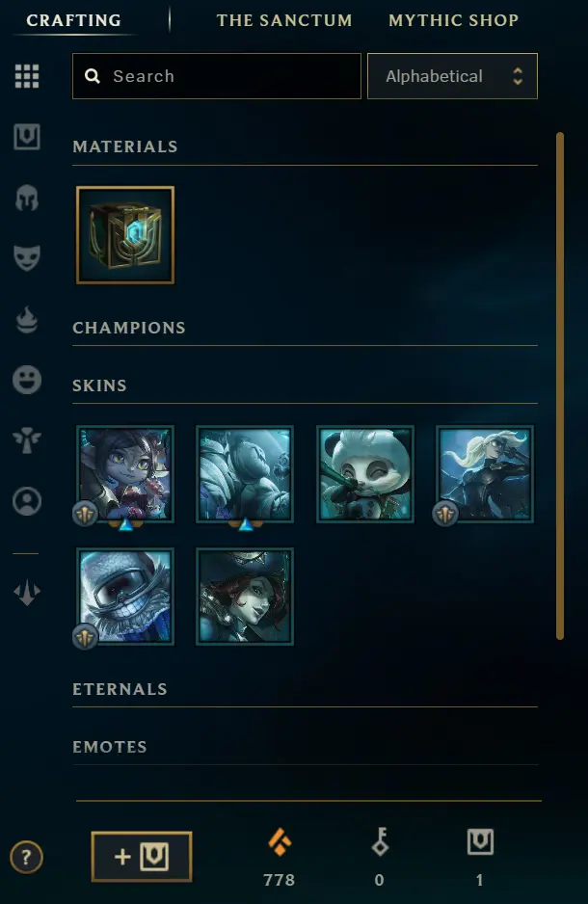Filter by summoner icons in sidebar
Viewport: 588px width, 904px height.
(27, 501)
